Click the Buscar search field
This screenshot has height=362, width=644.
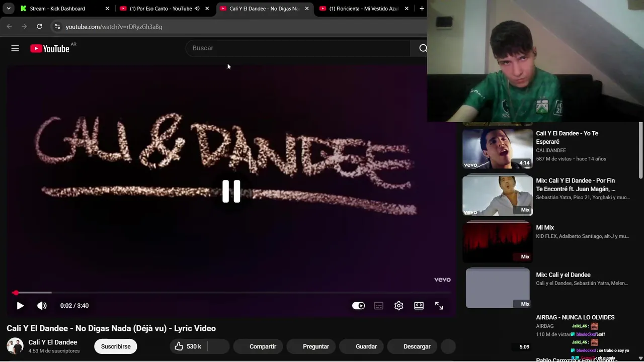(298, 48)
